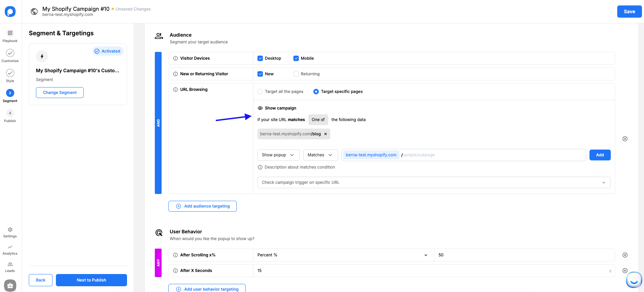Image resolution: width=644 pixels, height=292 pixels.
Task: Click the Next to Publish button
Action: click(91, 280)
